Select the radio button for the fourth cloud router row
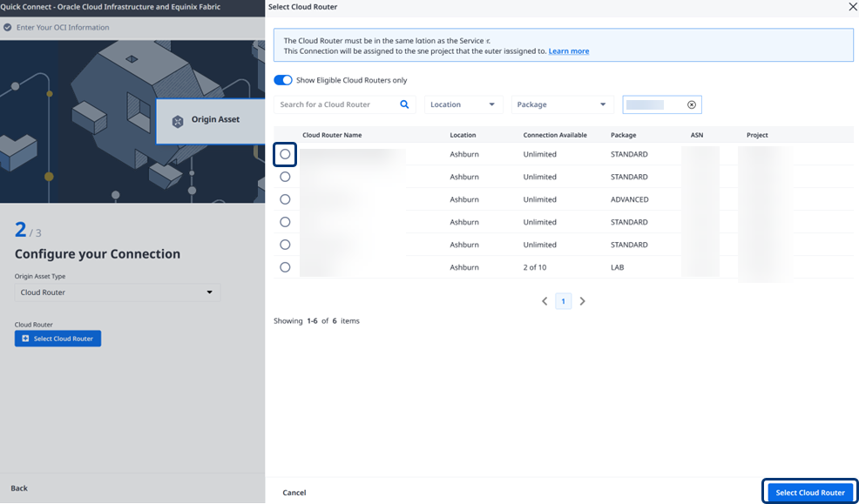 point(285,222)
